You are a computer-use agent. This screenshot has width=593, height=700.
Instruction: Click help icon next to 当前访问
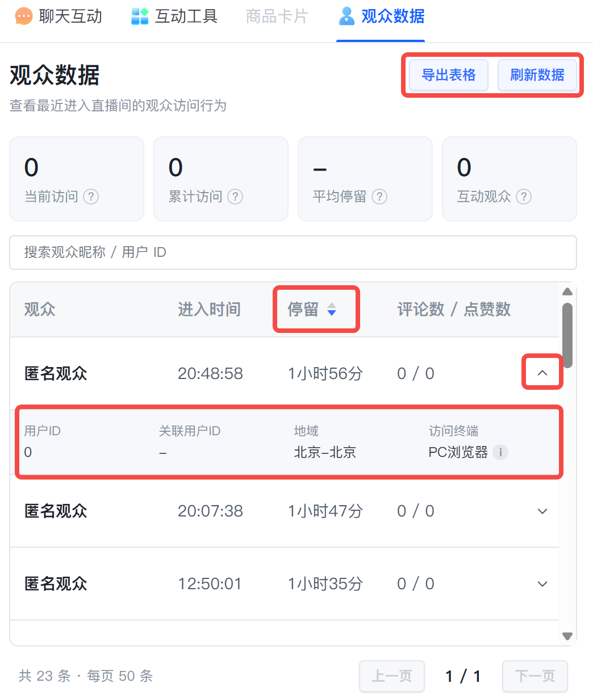[91, 197]
